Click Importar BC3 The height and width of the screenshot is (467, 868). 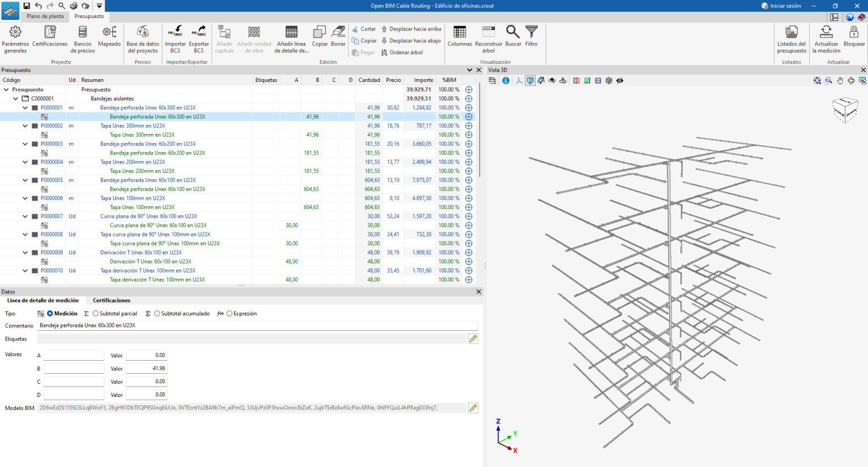pyautogui.click(x=175, y=39)
